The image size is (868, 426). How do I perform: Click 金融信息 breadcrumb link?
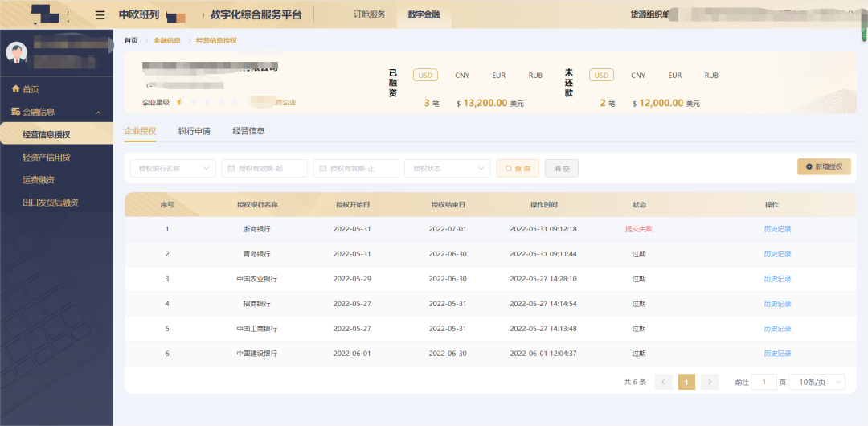coord(166,40)
